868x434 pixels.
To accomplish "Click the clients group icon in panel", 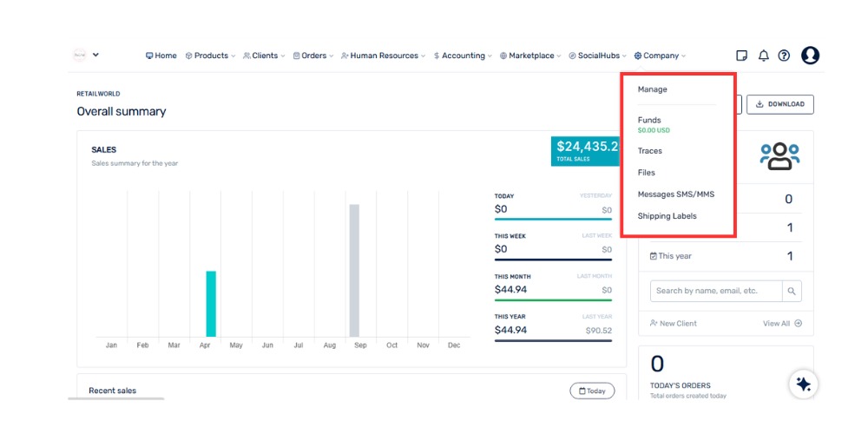I will (x=779, y=155).
